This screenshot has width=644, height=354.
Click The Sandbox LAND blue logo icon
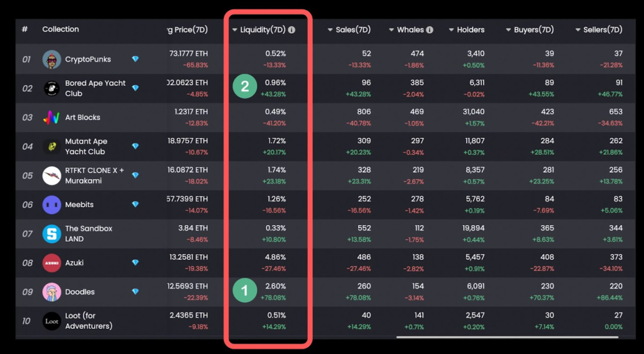tap(52, 234)
